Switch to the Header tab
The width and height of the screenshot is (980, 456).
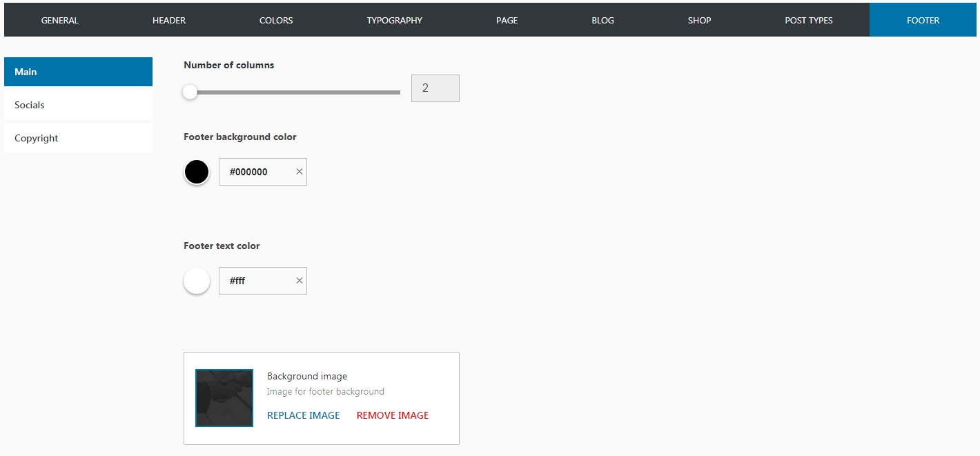[169, 20]
